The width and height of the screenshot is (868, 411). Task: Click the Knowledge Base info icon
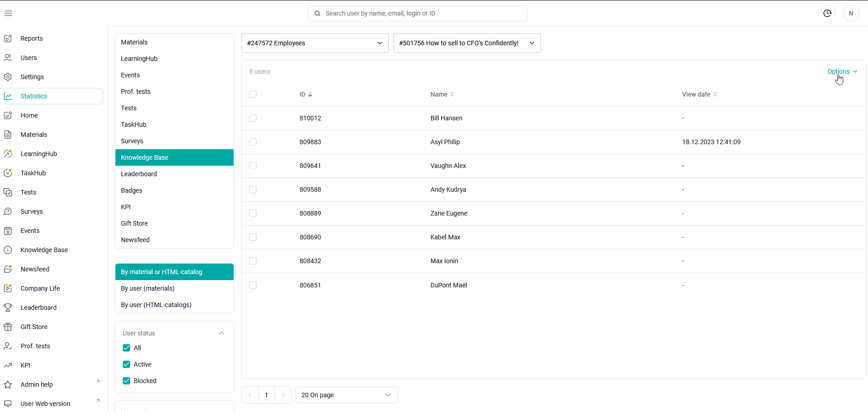pyautogui.click(x=8, y=250)
